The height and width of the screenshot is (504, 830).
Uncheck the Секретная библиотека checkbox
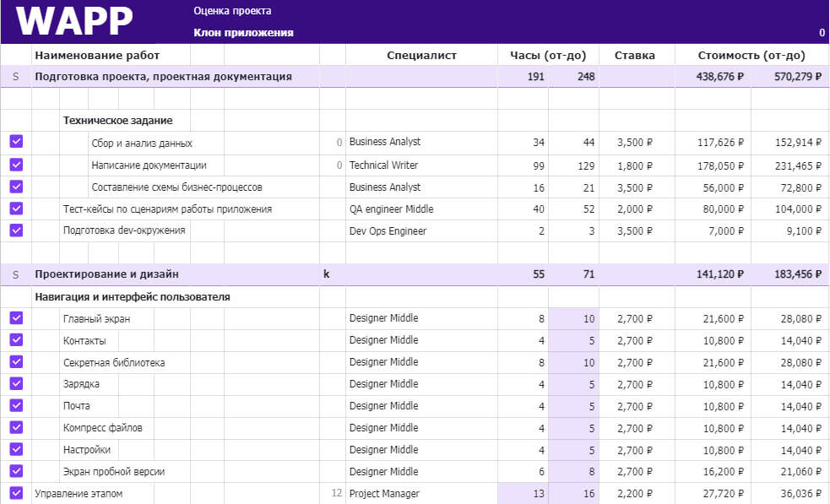(16, 361)
